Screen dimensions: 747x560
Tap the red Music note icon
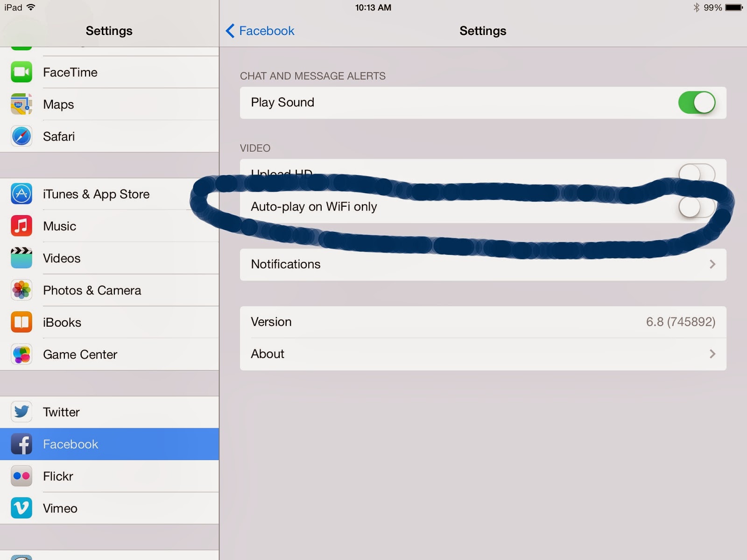[21, 226]
